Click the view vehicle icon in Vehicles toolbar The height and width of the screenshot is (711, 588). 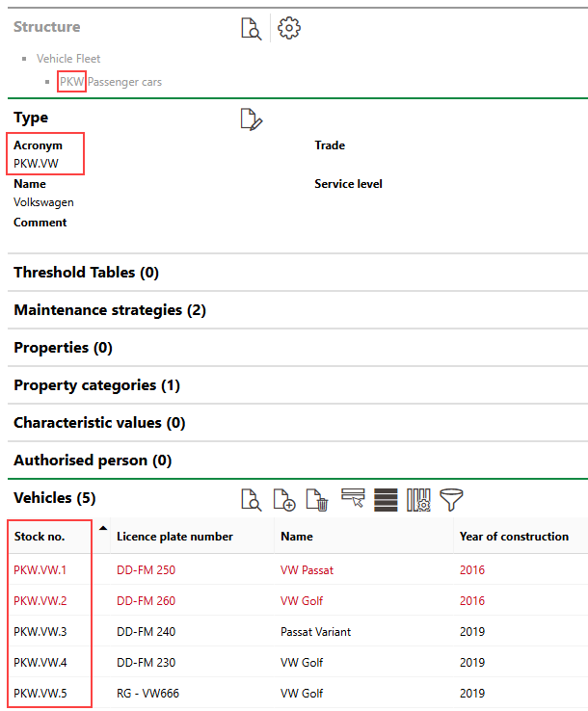pos(251,499)
